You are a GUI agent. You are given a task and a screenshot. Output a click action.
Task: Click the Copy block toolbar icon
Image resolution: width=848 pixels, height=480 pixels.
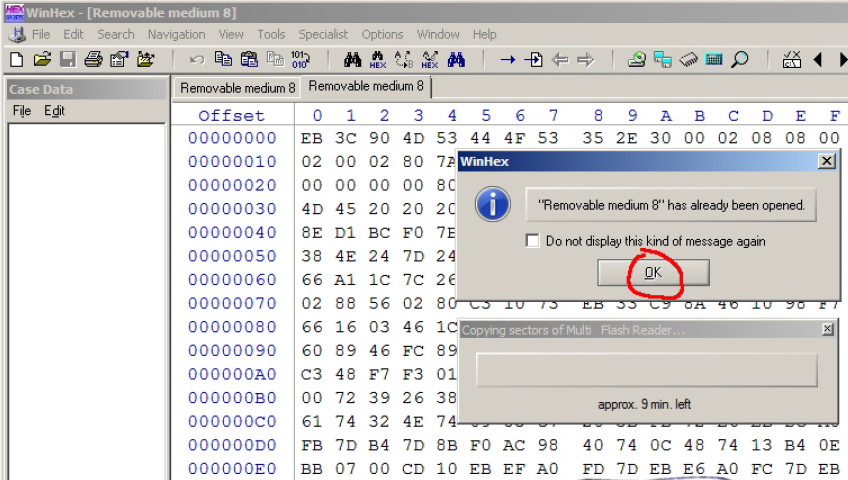[223, 59]
